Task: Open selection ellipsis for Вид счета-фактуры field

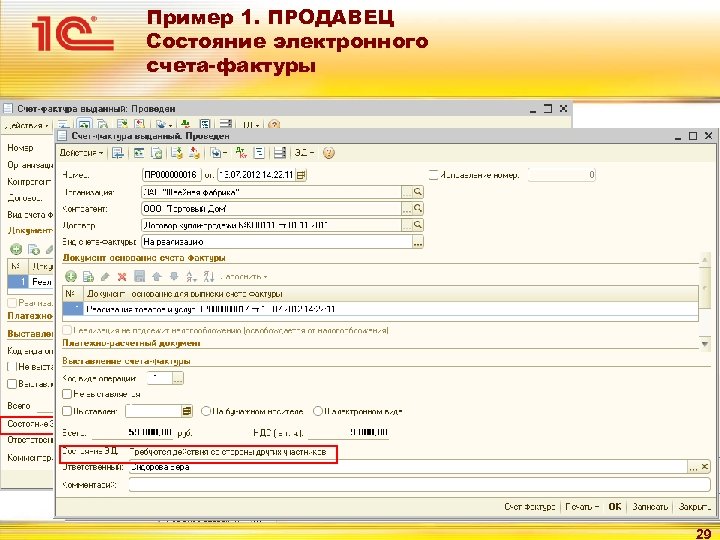Action: (417, 242)
